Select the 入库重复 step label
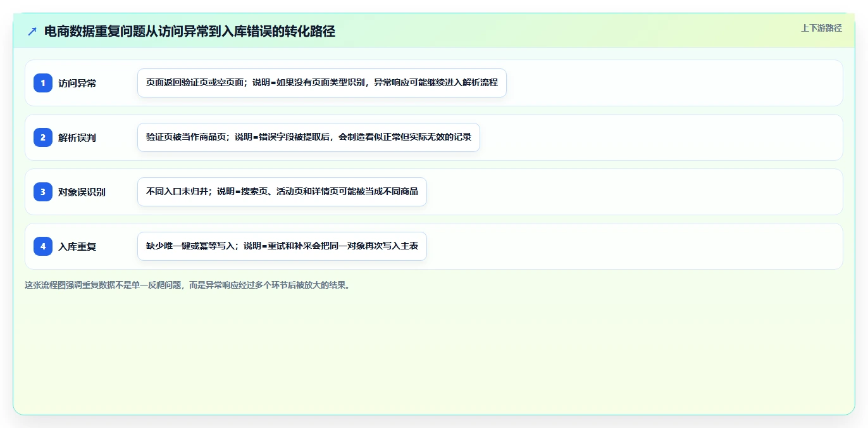The image size is (868, 428). [x=77, y=246]
